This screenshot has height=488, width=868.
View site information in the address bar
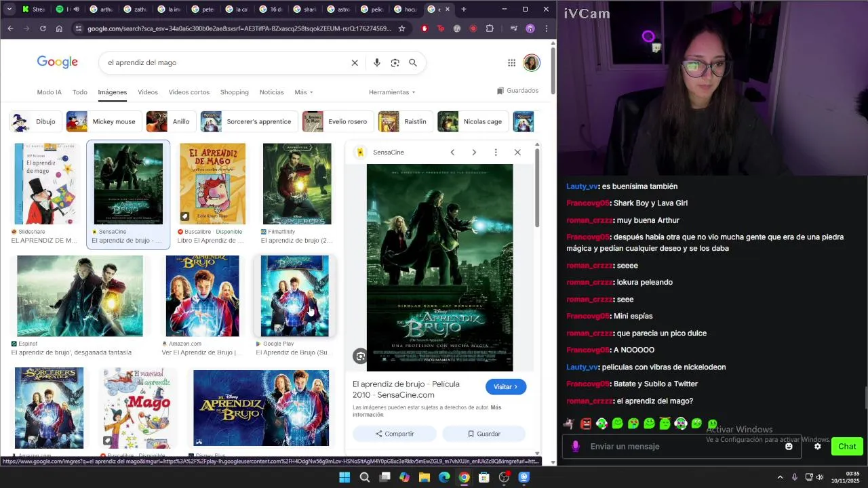click(x=79, y=28)
